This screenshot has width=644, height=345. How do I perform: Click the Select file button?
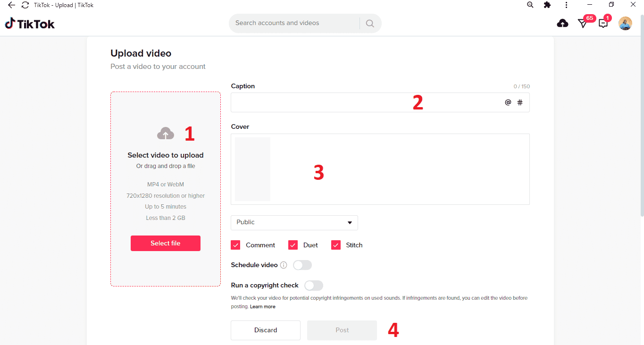coord(166,243)
